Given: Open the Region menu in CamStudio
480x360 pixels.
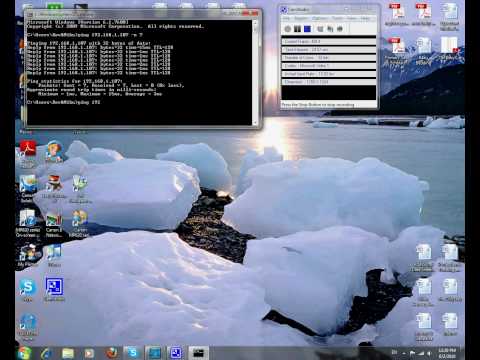Looking at the screenshot, I should (300, 18).
